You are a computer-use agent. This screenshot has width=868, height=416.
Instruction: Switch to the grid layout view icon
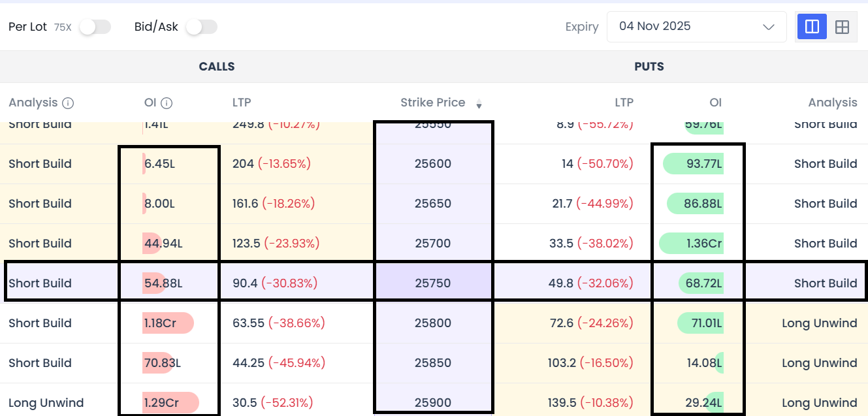[842, 27]
